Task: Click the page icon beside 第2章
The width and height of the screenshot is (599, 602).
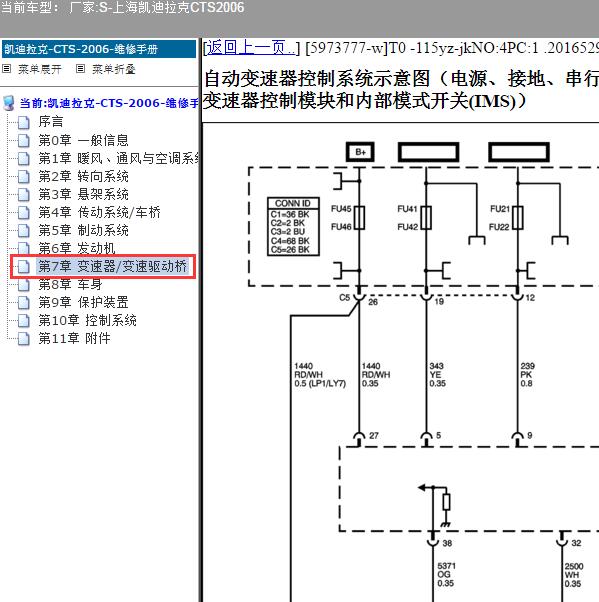Action: [x=24, y=177]
